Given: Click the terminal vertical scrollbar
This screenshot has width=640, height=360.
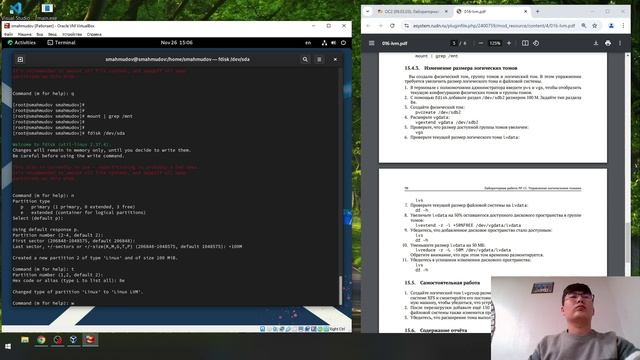Looking at the screenshot, I should [340, 290].
